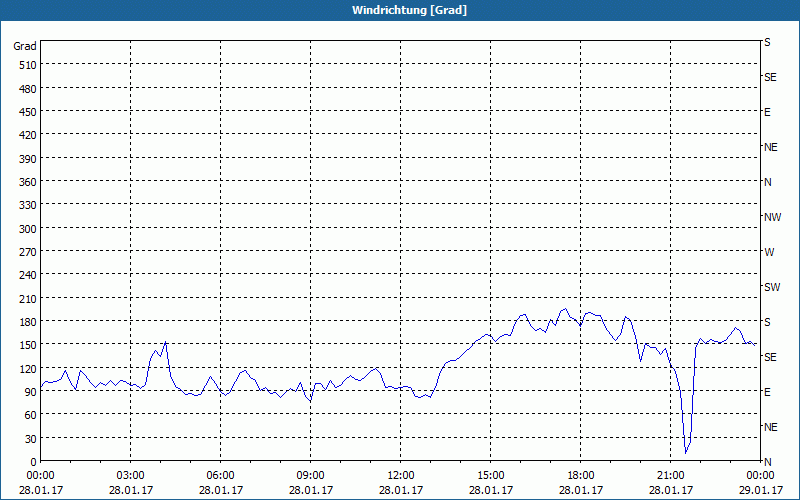Select the 21:00 time label

pos(670,476)
